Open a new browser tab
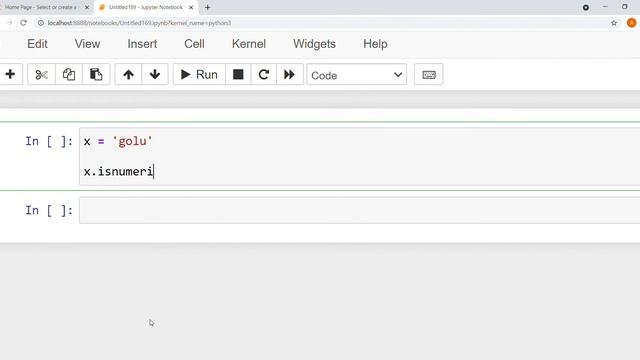 point(208,7)
